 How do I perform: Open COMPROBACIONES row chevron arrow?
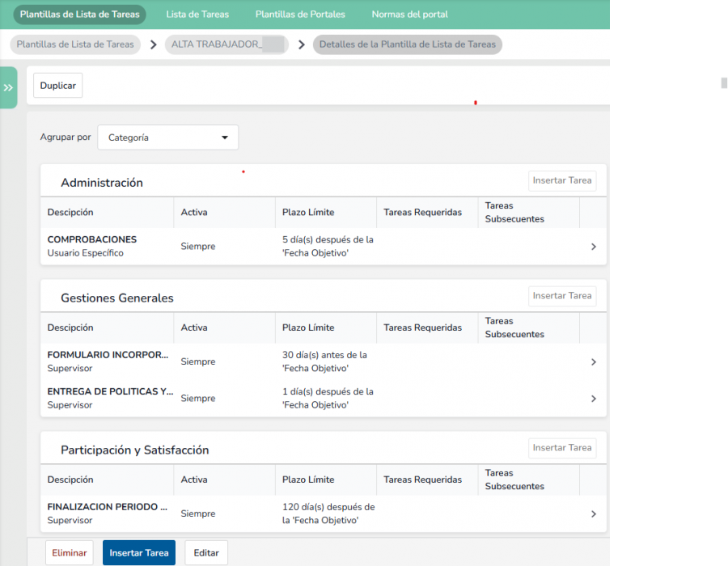593,247
